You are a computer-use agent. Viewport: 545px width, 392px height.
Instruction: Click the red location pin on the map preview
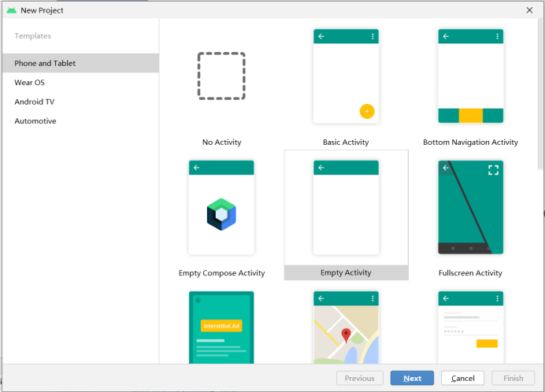(347, 335)
